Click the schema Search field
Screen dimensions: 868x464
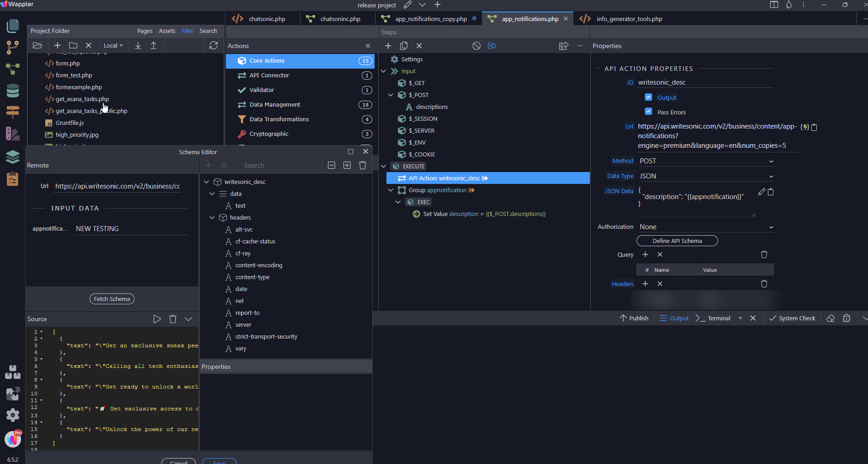(x=279, y=166)
